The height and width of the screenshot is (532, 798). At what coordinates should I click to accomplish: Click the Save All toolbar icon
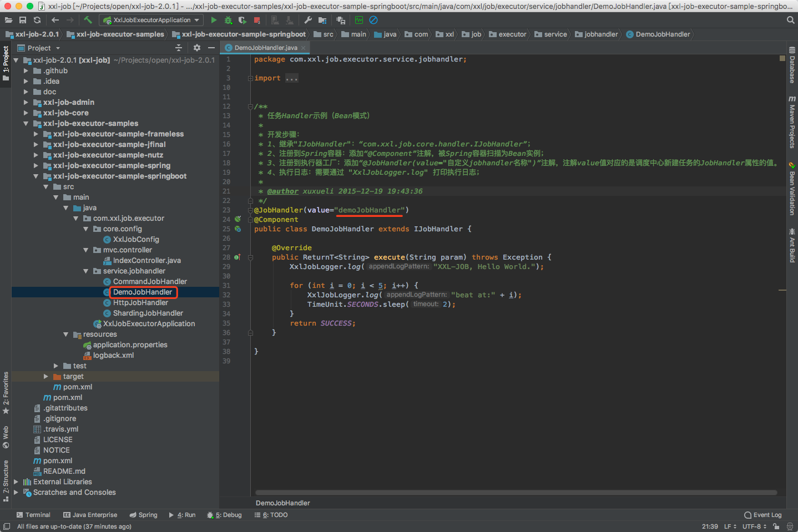23,20
